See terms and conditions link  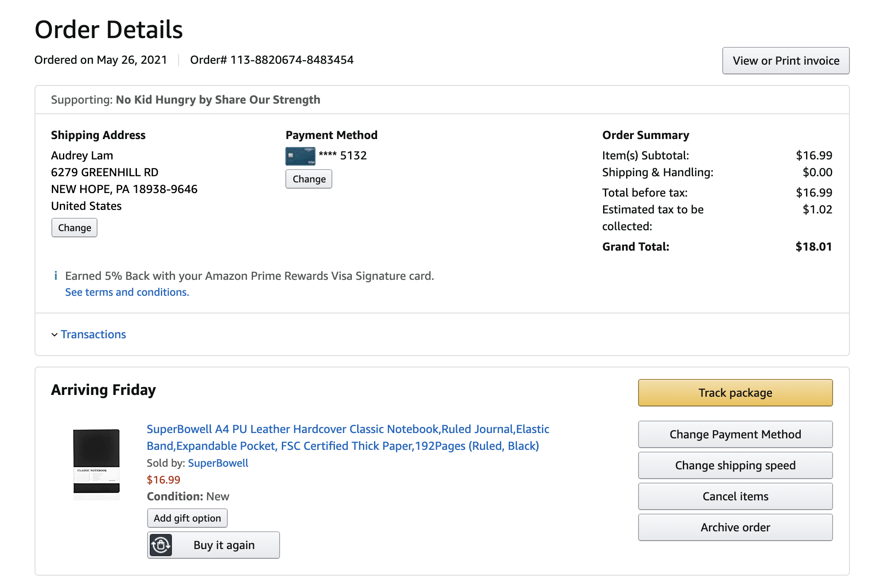click(x=127, y=292)
